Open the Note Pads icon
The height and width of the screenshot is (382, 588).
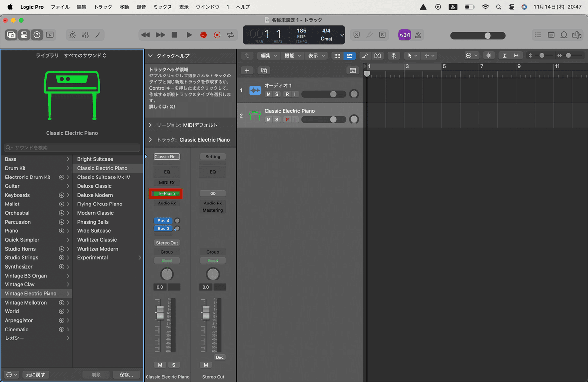551,35
